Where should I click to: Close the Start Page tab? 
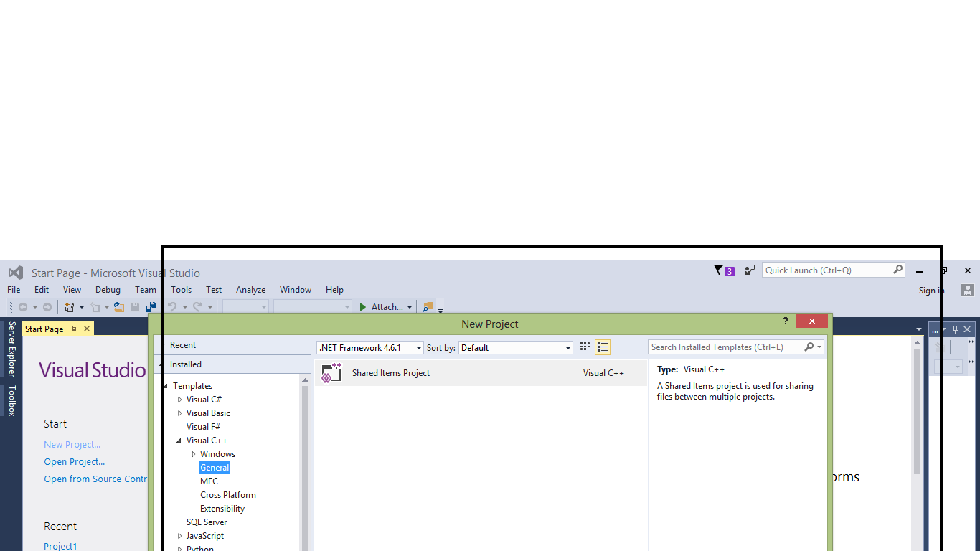pos(87,329)
